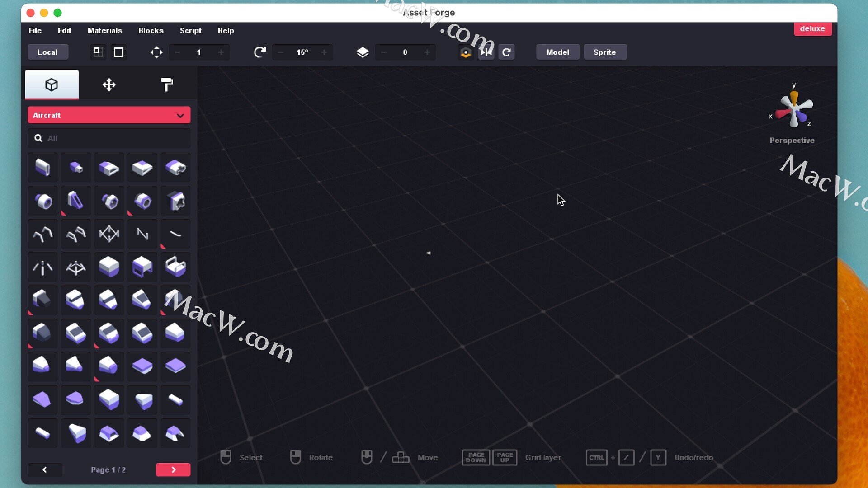This screenshot has height=488, width=868.
Task: Select the Paint roller tab
Action: coord(167,84)
